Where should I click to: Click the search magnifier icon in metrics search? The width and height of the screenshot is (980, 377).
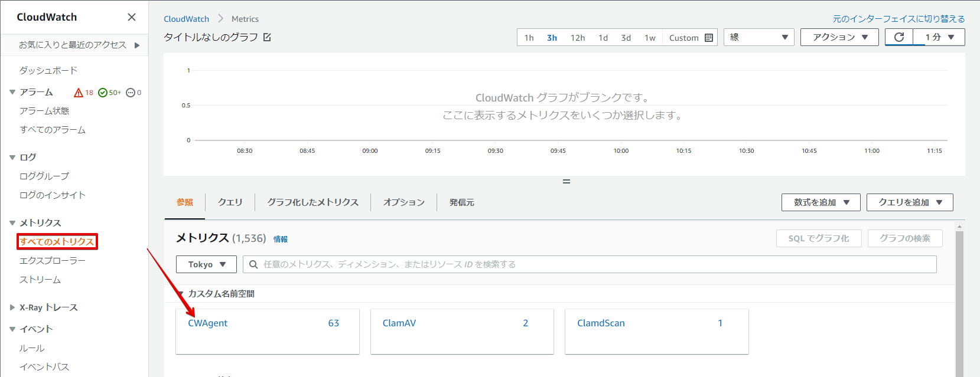click(253, 264)
